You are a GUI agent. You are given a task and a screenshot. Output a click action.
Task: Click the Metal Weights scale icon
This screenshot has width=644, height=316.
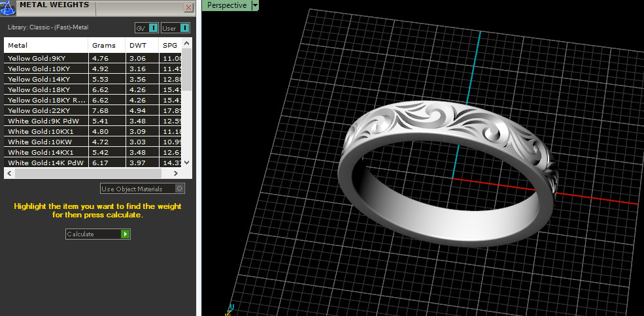click(x=7, y=8)
